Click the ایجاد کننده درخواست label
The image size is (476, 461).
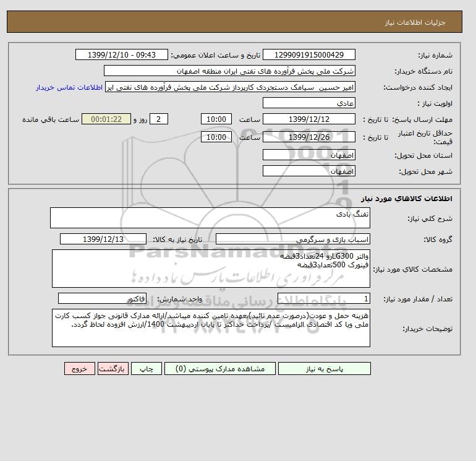(x=418, y=87)
